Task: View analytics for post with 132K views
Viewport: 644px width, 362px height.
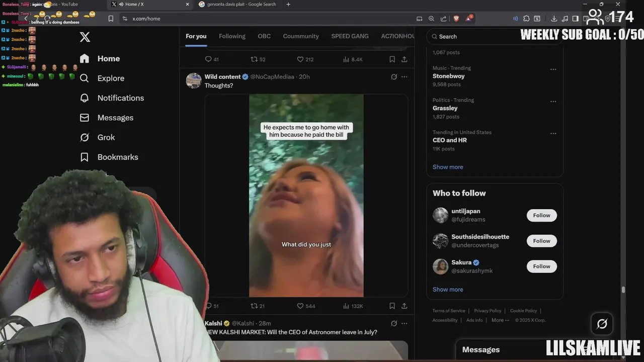Action: point(353,306)
